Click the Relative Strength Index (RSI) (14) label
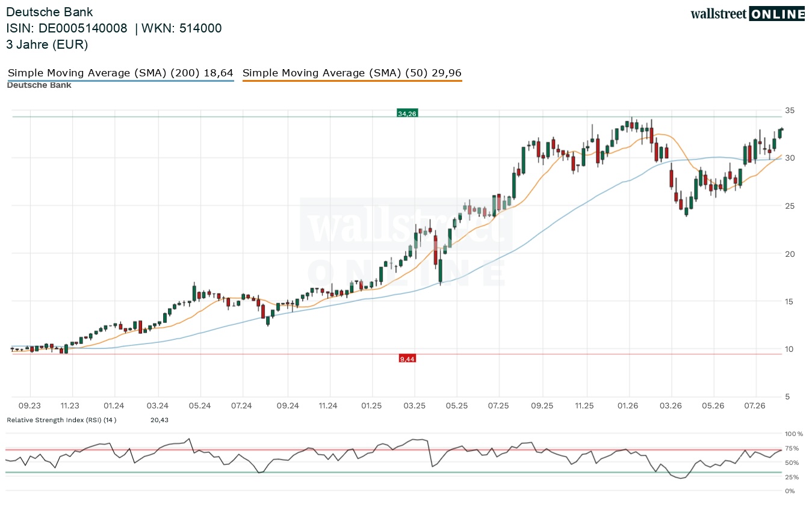Viewport: 812px width, 507px height. [x=61, y=420]
